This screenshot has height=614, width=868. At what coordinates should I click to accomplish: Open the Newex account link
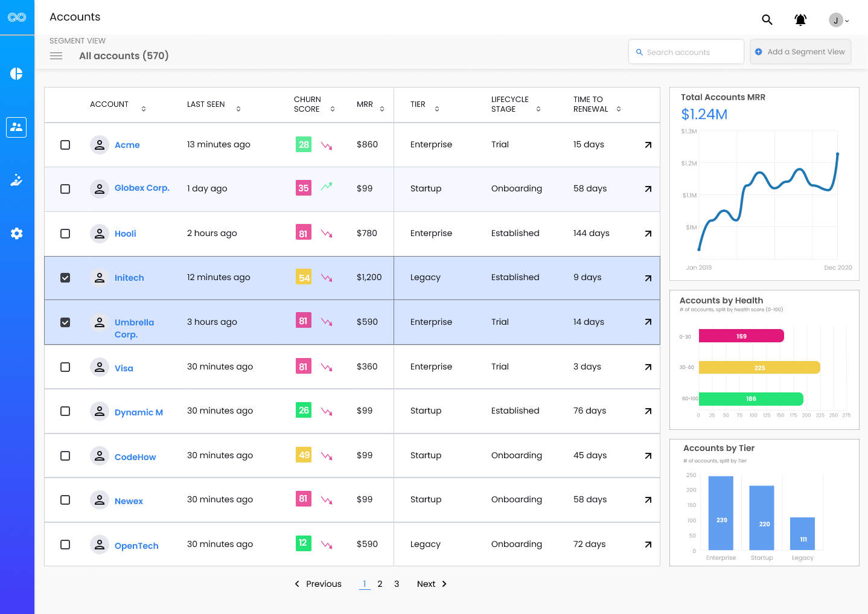click(129, 501)
